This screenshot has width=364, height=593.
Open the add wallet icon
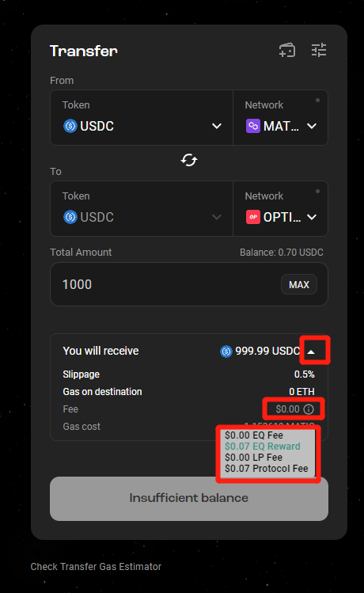[x=287, y=50]
